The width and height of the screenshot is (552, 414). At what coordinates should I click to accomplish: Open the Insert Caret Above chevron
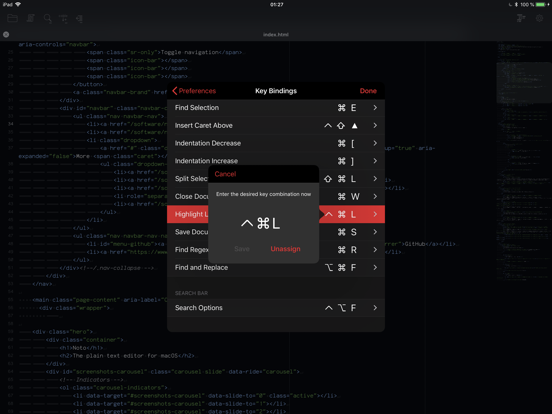tap(375, 125)
